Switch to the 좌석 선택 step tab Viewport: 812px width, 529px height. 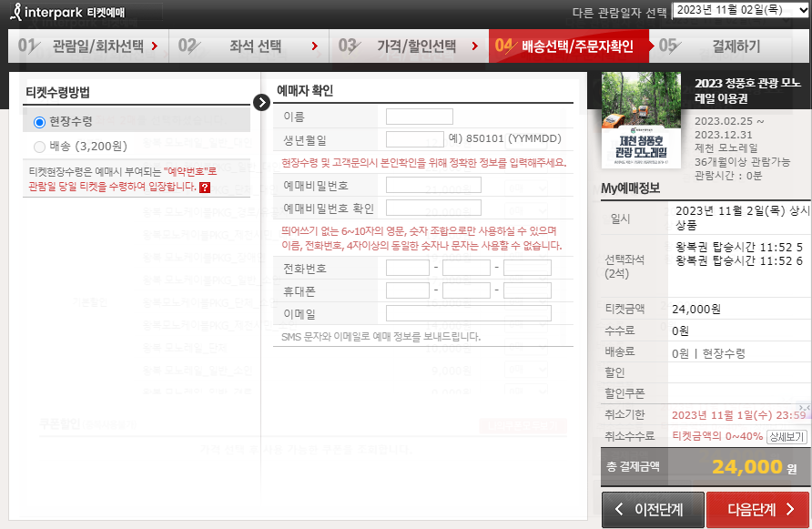pos(246,45)
